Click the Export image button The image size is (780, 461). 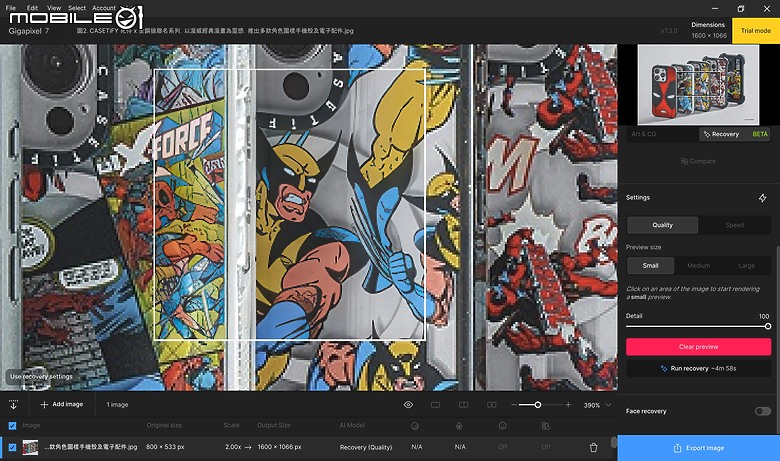coord(698,448)
